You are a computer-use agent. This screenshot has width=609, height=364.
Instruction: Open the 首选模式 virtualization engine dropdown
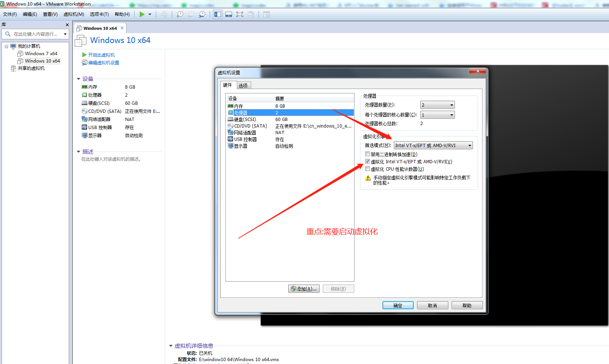[x=433, y=146]
